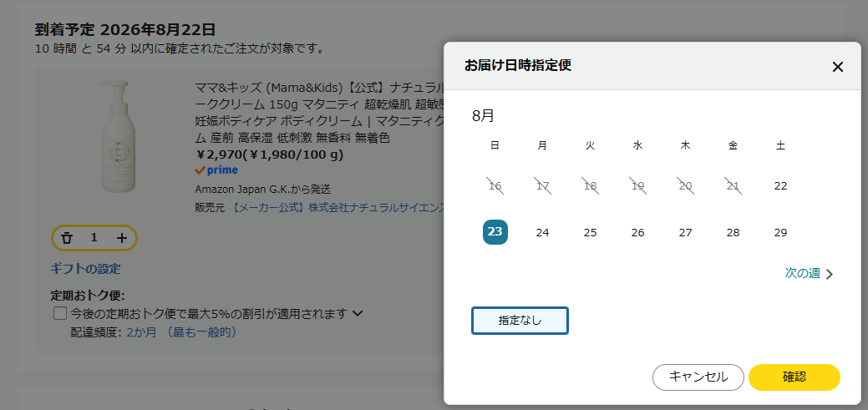Increase quantity with the plus icon
Viewport: 868px width, 410px height.
(x=122, y=238)
